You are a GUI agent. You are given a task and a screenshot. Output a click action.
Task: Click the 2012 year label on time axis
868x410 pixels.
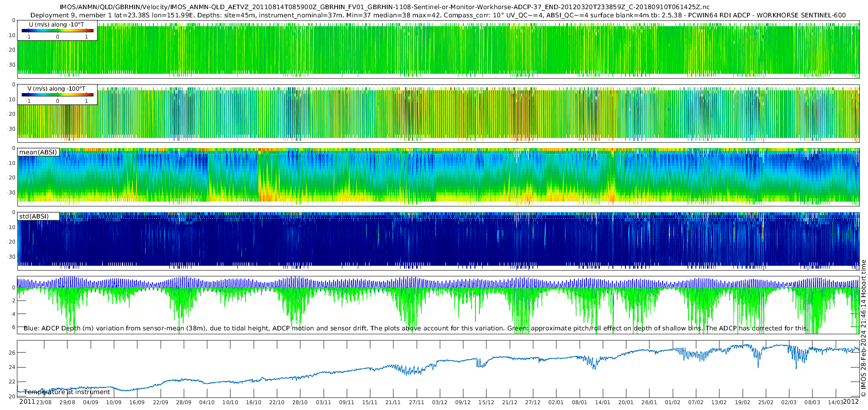click(851, 402)
